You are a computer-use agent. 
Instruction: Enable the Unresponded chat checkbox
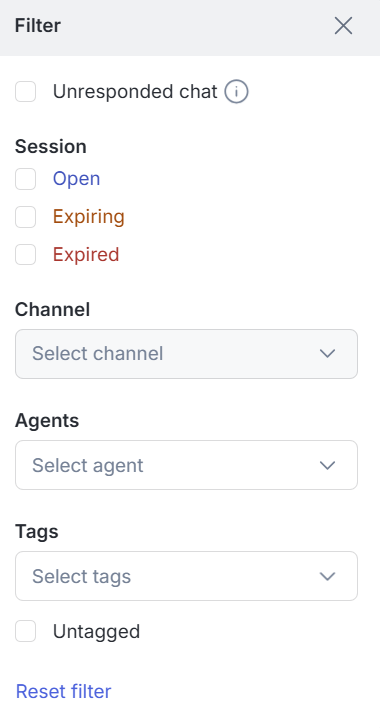click(26, 91)
